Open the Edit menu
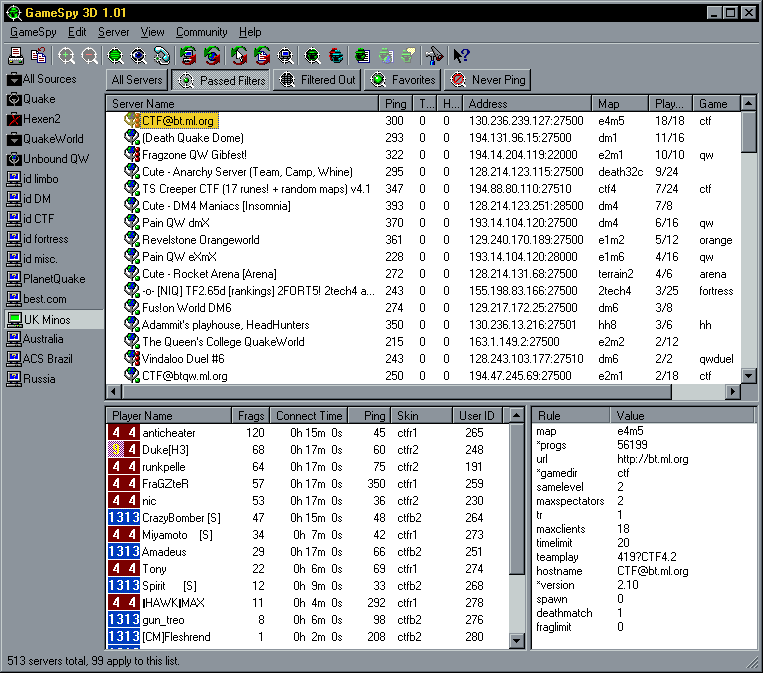Screen dimensions: 763x673 [77, 32]
